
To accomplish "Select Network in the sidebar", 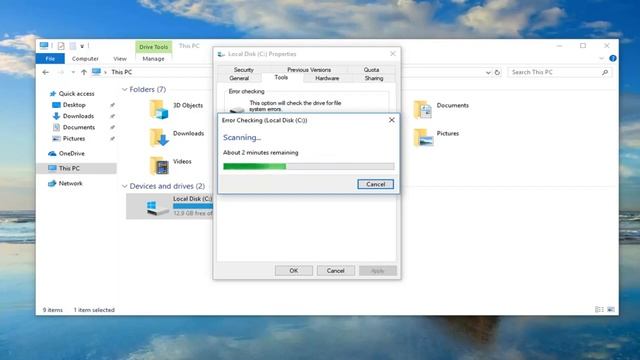I will [x=70, y=183].
